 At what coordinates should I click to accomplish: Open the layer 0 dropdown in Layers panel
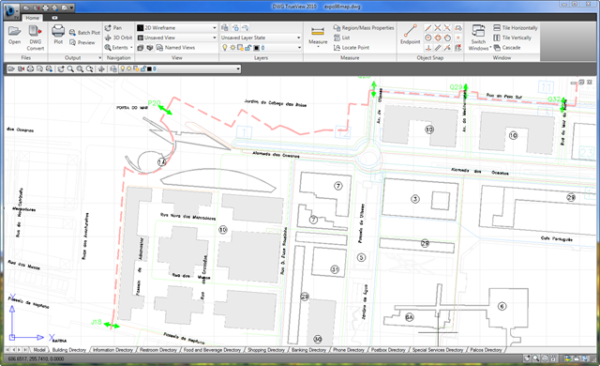(299, 47)
